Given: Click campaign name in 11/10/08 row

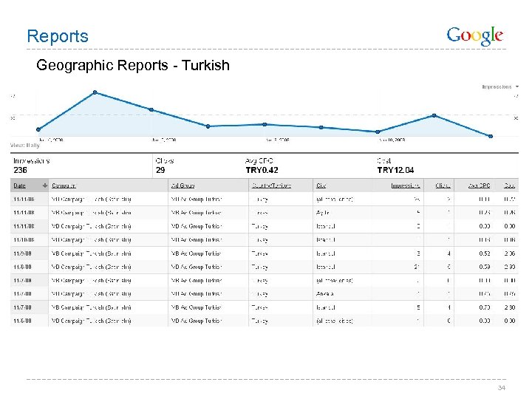Looking at the screenshot, I should pos(92,240).
